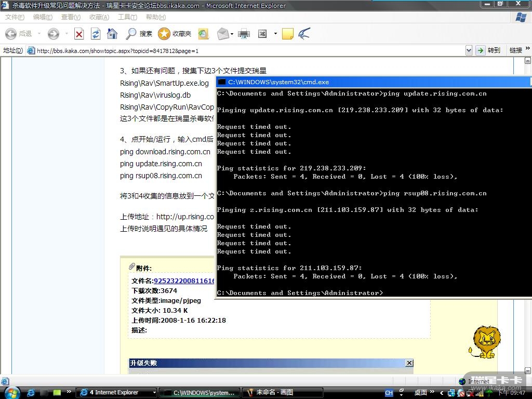Print the page with the printer icon

click(x=244, y=34)
